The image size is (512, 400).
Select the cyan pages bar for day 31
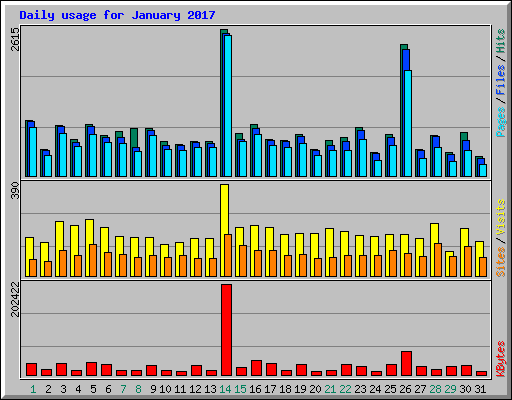(483, 170)
